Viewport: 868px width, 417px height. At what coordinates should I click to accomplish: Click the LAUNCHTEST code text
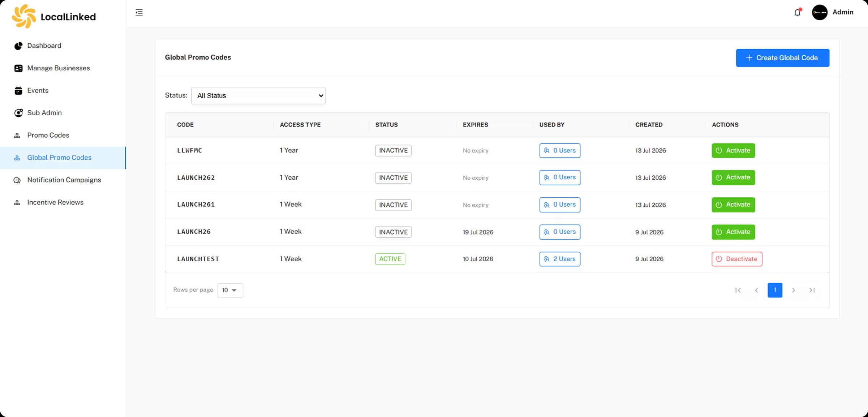point(198,259)
